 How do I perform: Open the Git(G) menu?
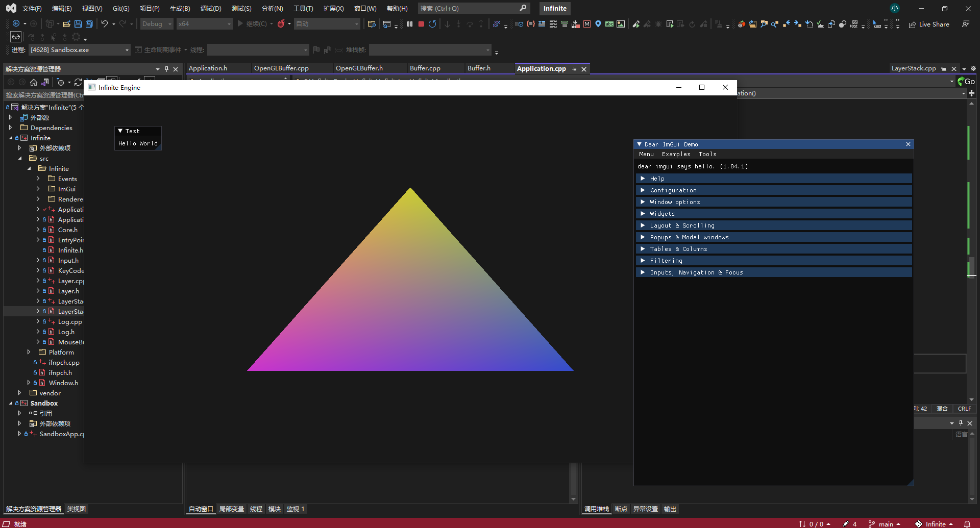click(121, 8)
